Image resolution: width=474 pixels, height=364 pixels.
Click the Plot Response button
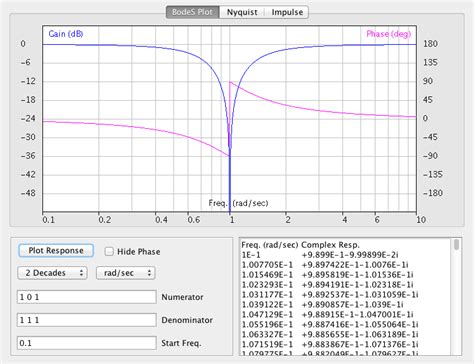point(56,251)
